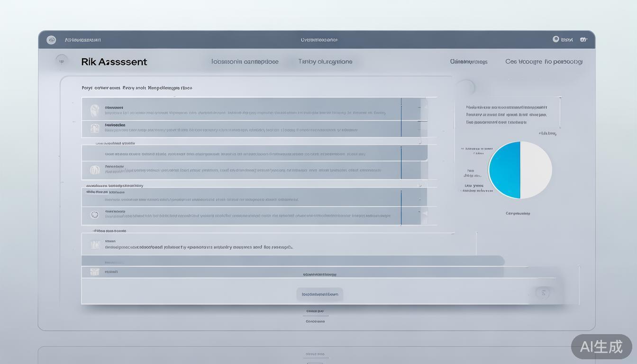Toggle the round knob above the pie chart
The height and width of the screenshot is (364, 637).
tap(465, 87)
